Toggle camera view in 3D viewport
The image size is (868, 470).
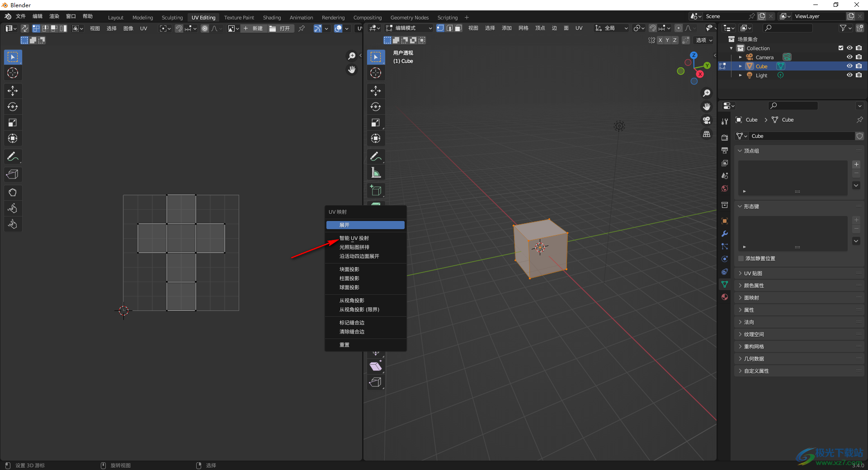[707, 120]
